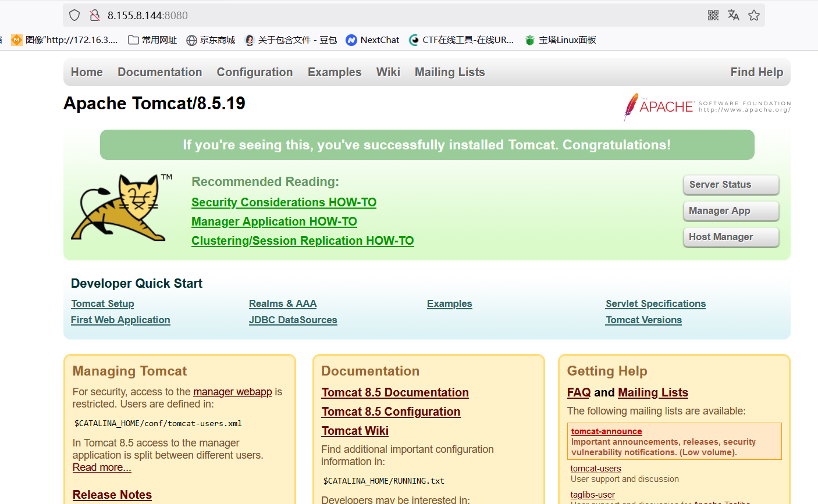The width and height of the screenshot is (818, 504).
Task: Click the Recommended Reading heading
Action: coord(265,182)
